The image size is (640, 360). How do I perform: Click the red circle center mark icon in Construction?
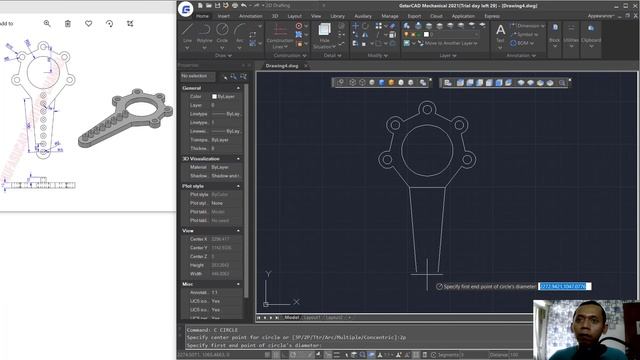(299, 26)
